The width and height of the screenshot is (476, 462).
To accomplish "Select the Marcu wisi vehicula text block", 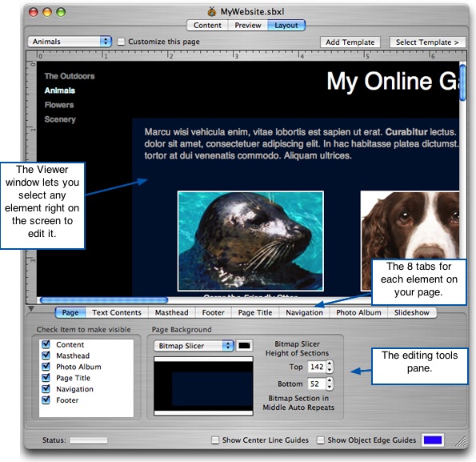I will point(302,143).
